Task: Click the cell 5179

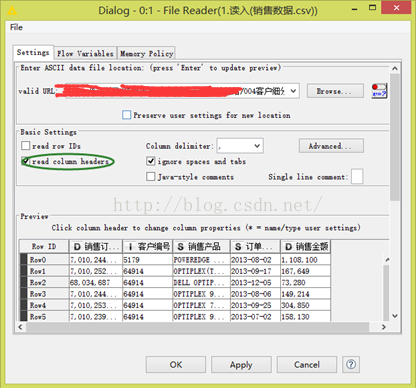Action: coord(147,260)
